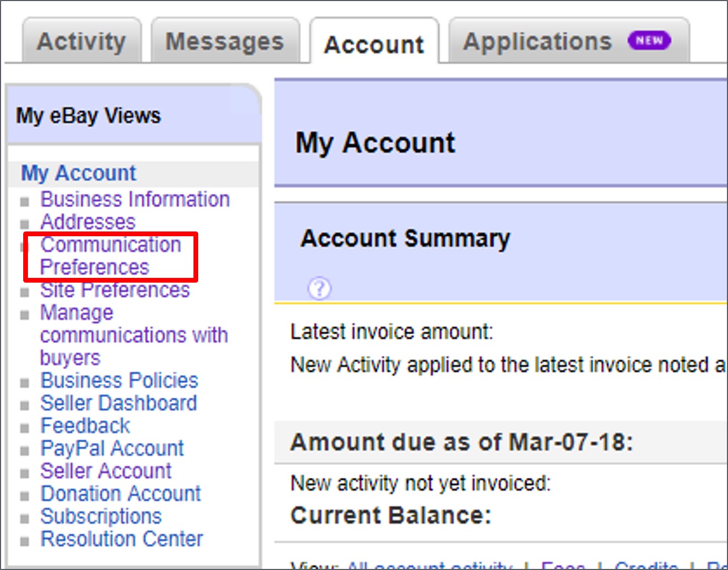Open Seller Account link

(x=106, y=471)
